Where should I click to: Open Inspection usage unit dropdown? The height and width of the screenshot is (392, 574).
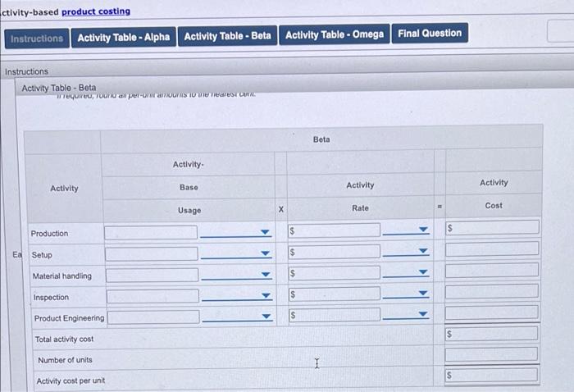(x=237, y=295)
